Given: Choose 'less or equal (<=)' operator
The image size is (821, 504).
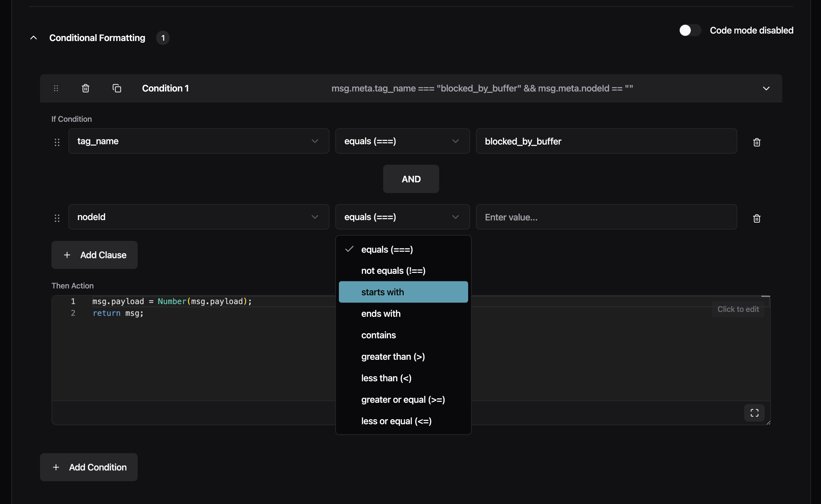Looking at the screenshot, I should [403, 421].
